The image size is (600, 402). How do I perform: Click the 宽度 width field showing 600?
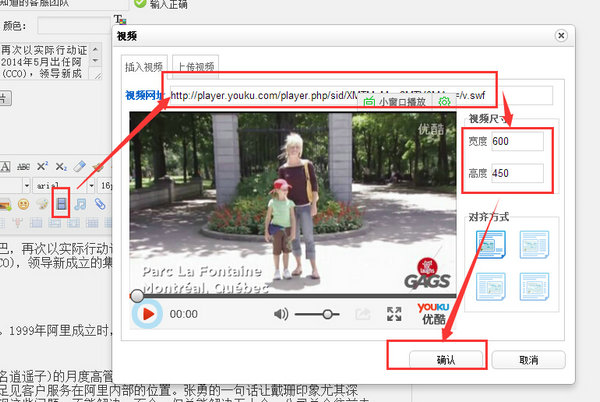point(517,142)
